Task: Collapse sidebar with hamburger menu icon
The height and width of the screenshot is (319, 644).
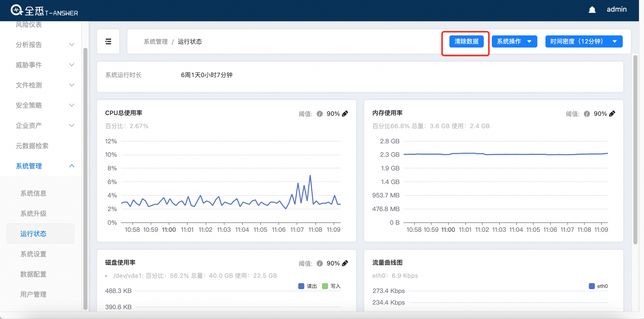Action: tap(108, 41)
